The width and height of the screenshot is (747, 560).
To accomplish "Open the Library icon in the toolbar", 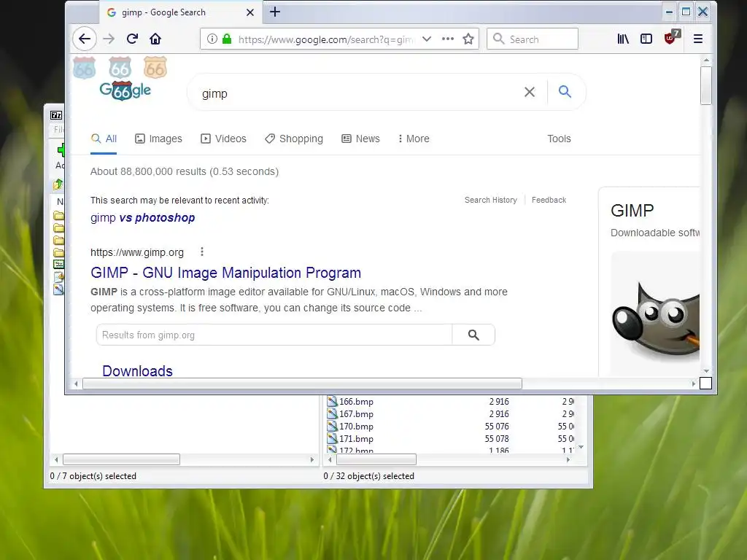I will coord(623,39).
